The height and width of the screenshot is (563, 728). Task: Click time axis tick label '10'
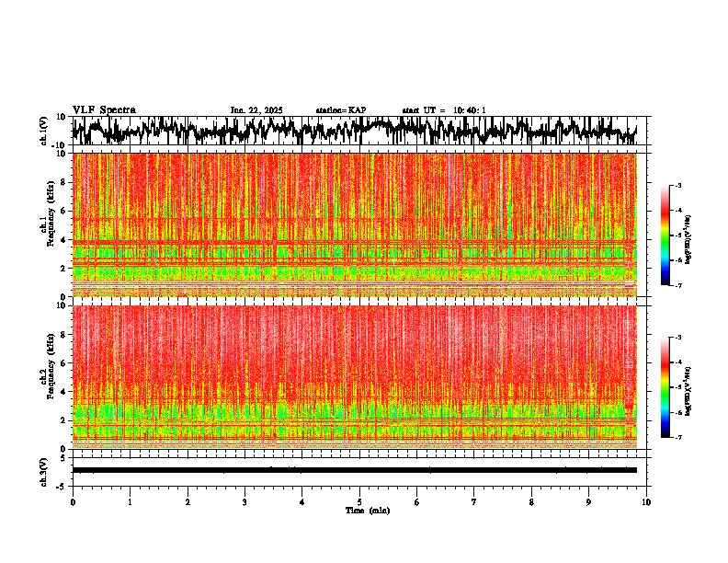(646, 502)
